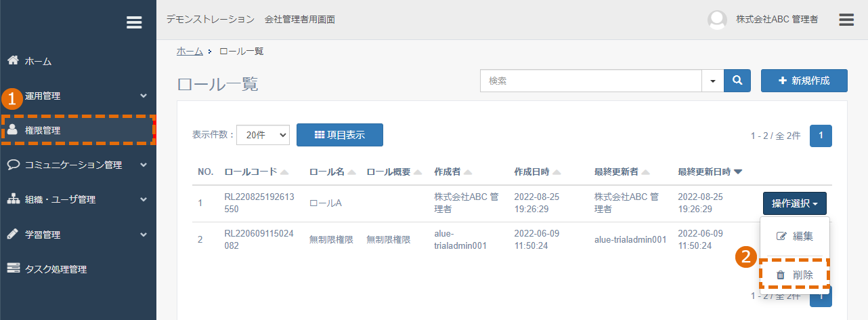Sort by 作成日時 column arrow
This screenshot has width=868, height=320.
pos(557,172)
